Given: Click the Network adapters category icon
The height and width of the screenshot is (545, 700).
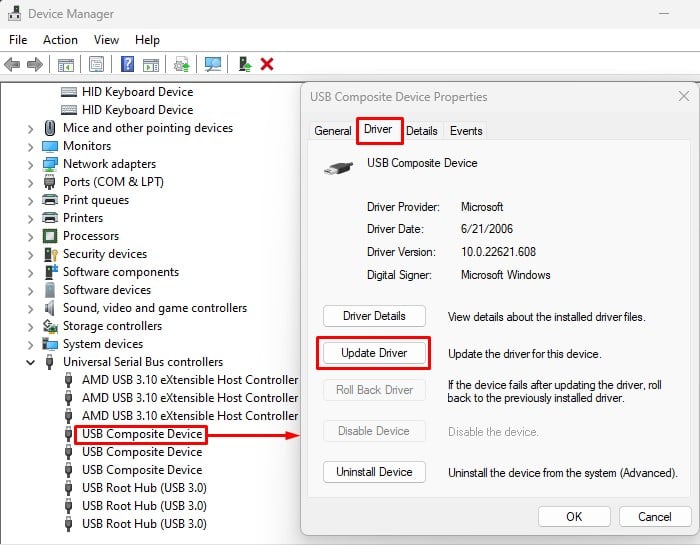Looking at the screenshot, I should point(50,164).
